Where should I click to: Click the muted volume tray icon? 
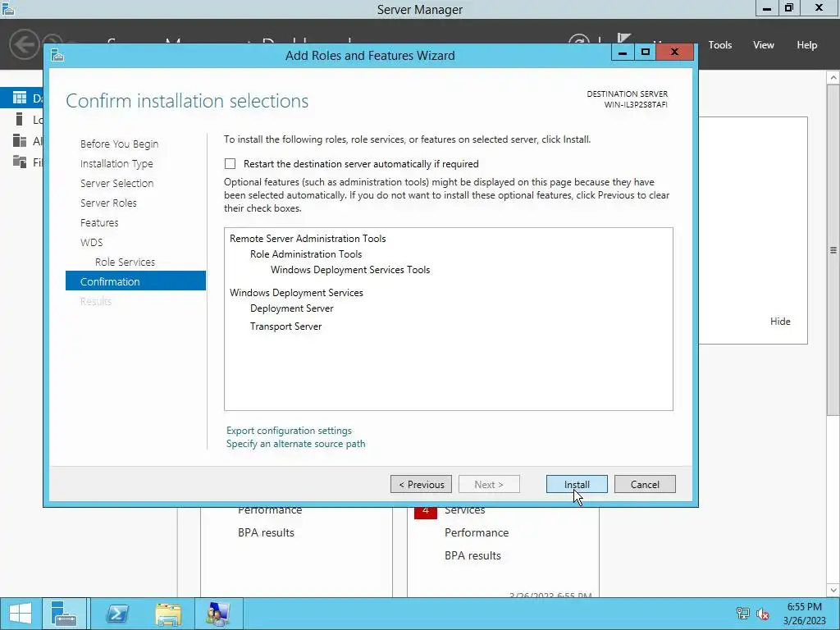pyautogui.click(x=763, y=614)
